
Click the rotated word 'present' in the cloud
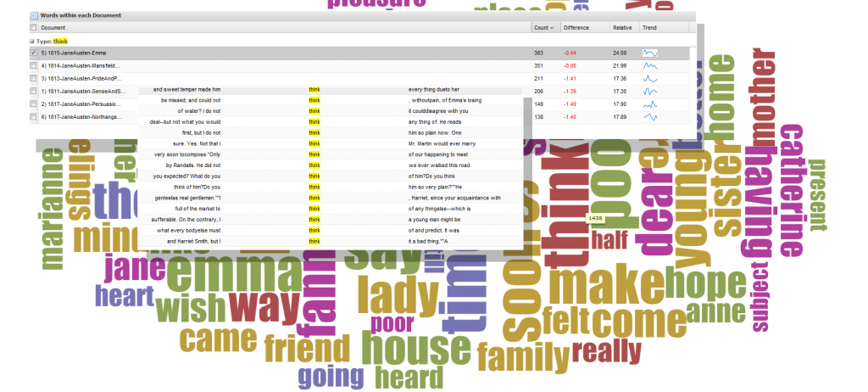coord(817,194)
